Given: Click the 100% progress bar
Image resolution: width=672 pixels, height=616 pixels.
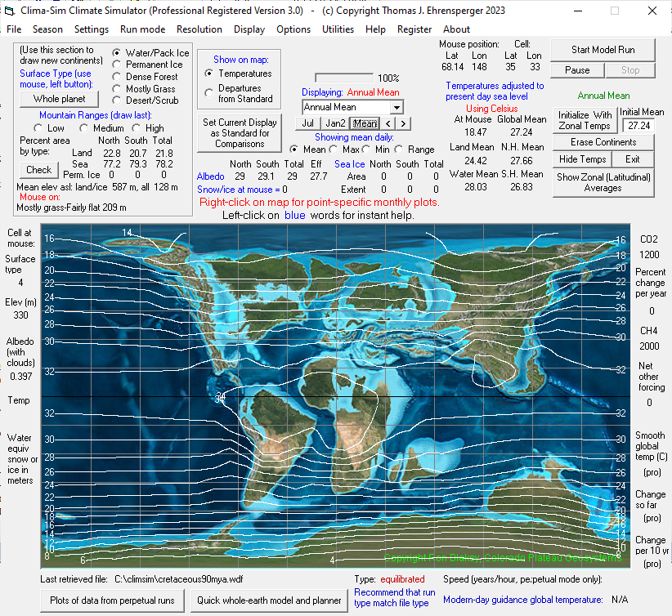Looking at the screenshot, I should 343,78.
